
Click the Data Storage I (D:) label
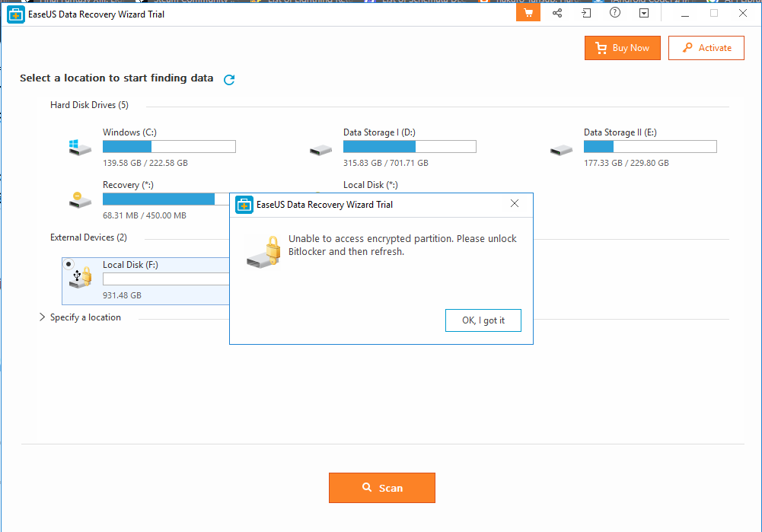point(379,132)
